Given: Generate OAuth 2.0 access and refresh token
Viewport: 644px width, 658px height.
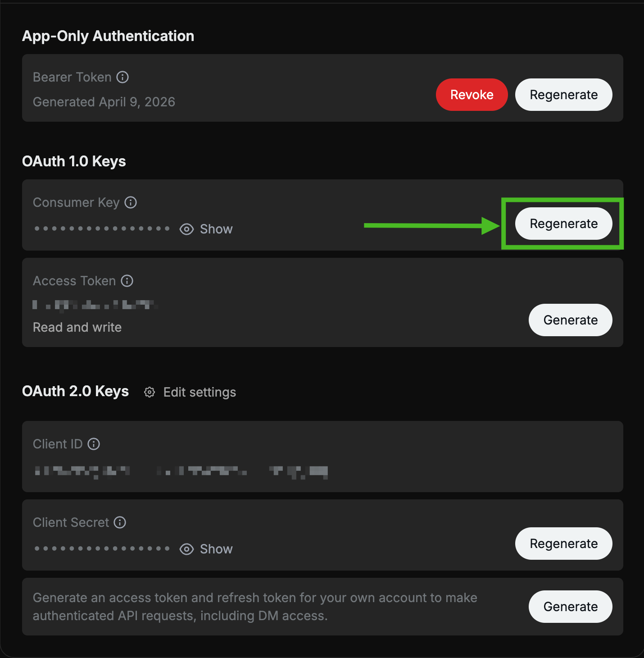Looking at the screenshot, I should (x=570, y=607).
